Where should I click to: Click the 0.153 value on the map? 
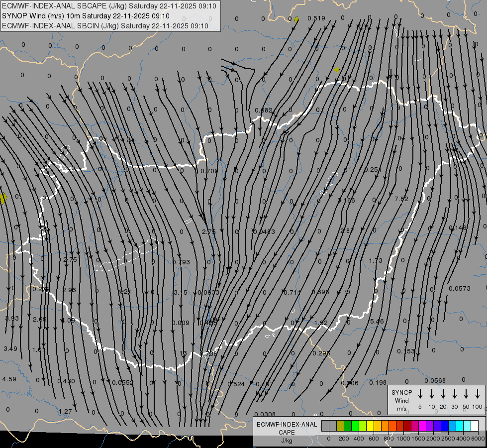point(406,351)
